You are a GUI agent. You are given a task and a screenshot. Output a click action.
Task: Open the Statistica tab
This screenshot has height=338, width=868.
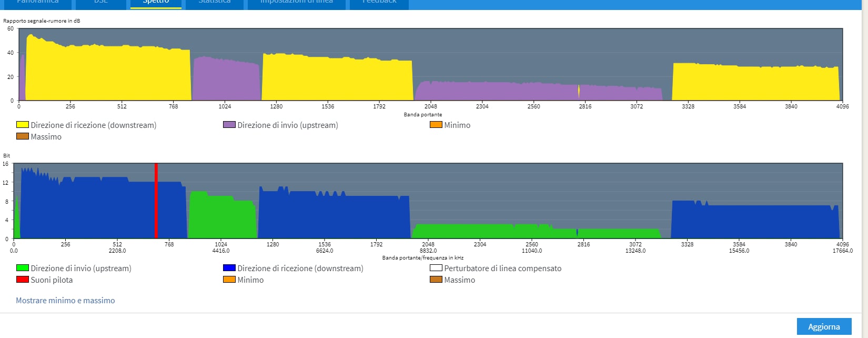214,3
